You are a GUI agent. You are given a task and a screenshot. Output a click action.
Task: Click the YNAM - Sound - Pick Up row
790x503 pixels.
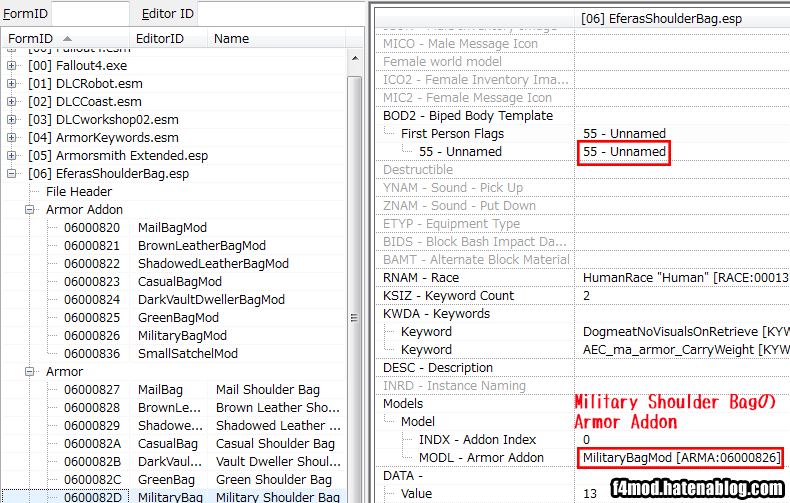click(x=452, y=188)
